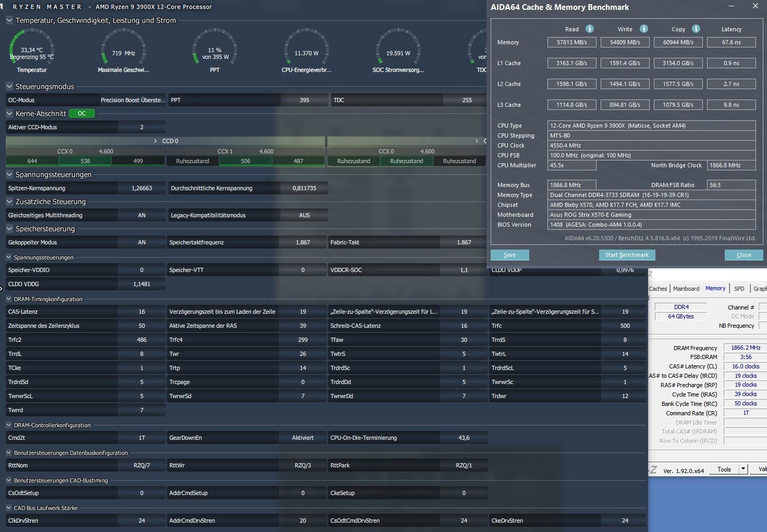Click the Speichertaktfrequenz value 1.867
Image resolution: width=767 pixels, height=532 pixels.
[303, 242]
